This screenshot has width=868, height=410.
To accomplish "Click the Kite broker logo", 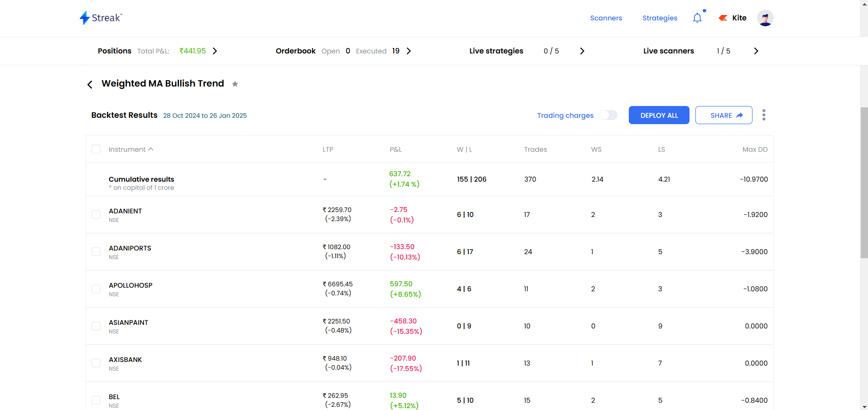I will coord(733,18).
